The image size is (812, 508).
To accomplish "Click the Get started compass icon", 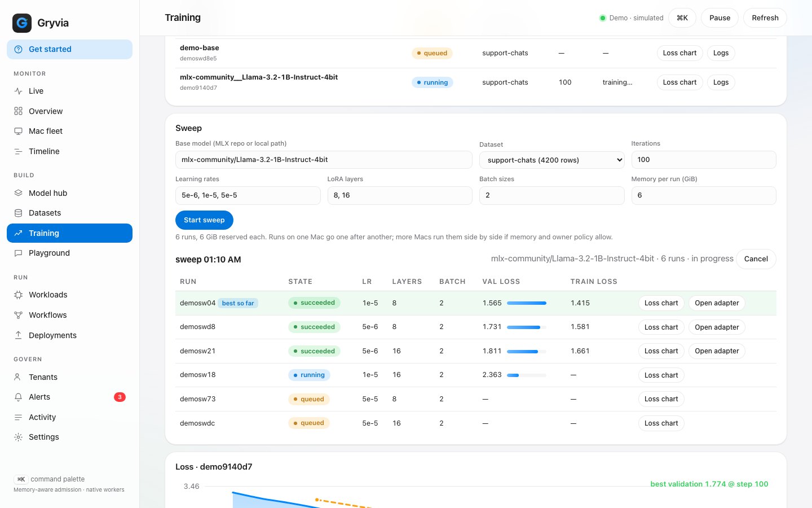I will [19, 49].
